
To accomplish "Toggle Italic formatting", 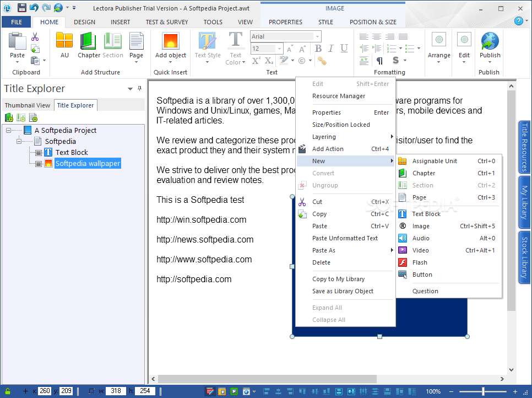I will click(x=331, y=49).
